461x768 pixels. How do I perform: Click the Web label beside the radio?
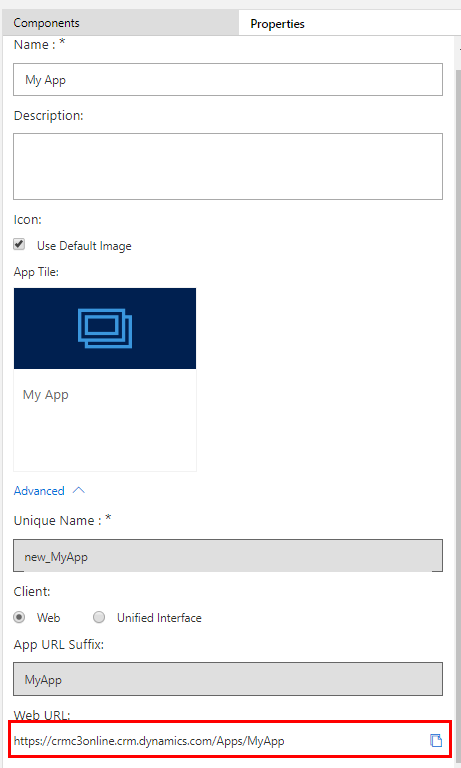coord(49,618)
